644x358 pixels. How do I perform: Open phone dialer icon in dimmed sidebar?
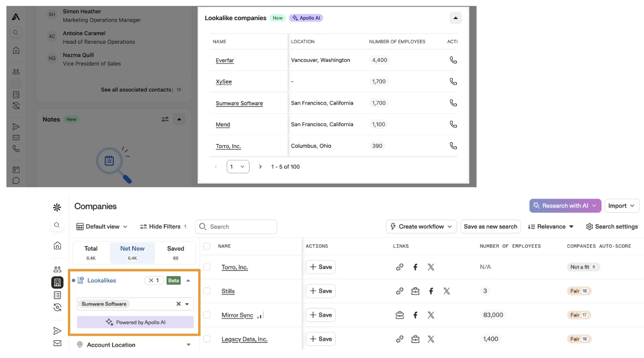point(16,149)
